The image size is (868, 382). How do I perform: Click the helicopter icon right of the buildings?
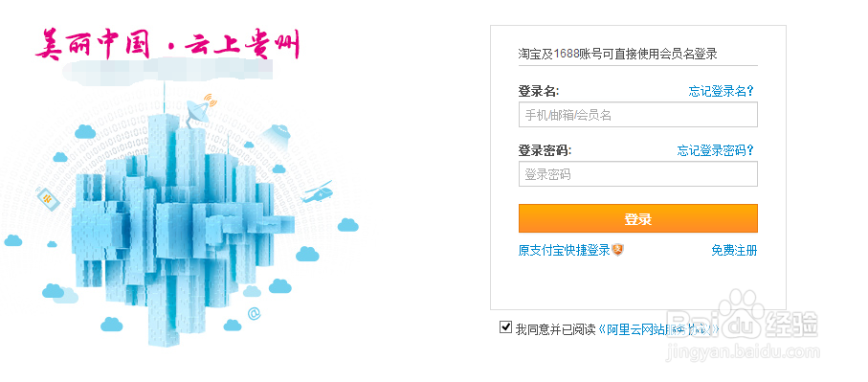pos(317,191)
